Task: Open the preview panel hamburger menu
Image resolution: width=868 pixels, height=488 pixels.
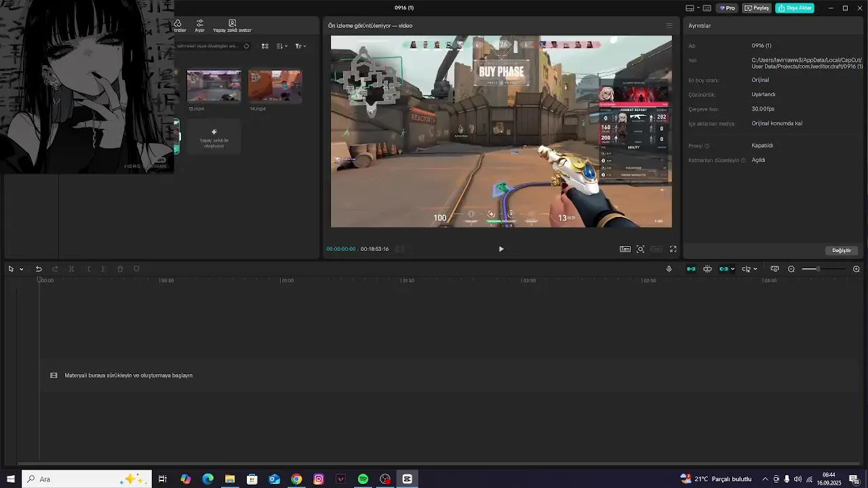Action: (669, 26)
